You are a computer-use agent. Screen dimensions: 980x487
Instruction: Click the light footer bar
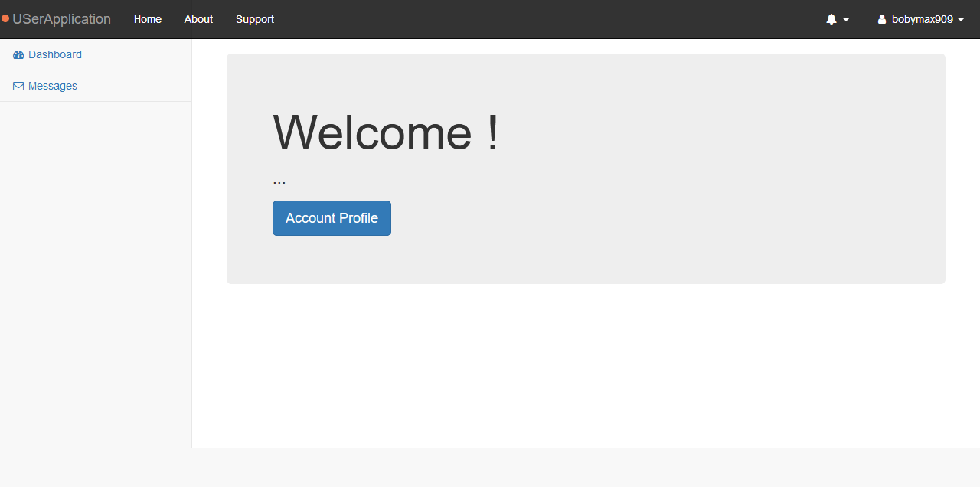pyautogui.click(x=490, y=467)
